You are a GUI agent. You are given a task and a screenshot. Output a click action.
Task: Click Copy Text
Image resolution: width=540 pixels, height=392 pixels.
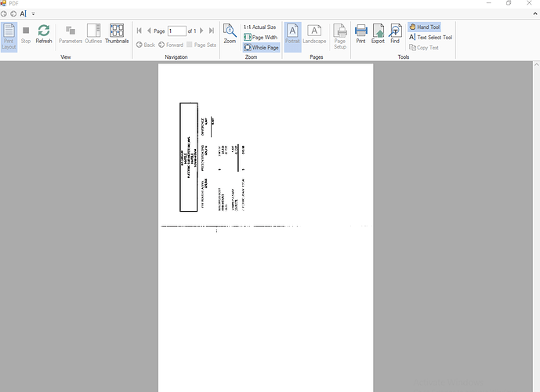tap(424, 48)
